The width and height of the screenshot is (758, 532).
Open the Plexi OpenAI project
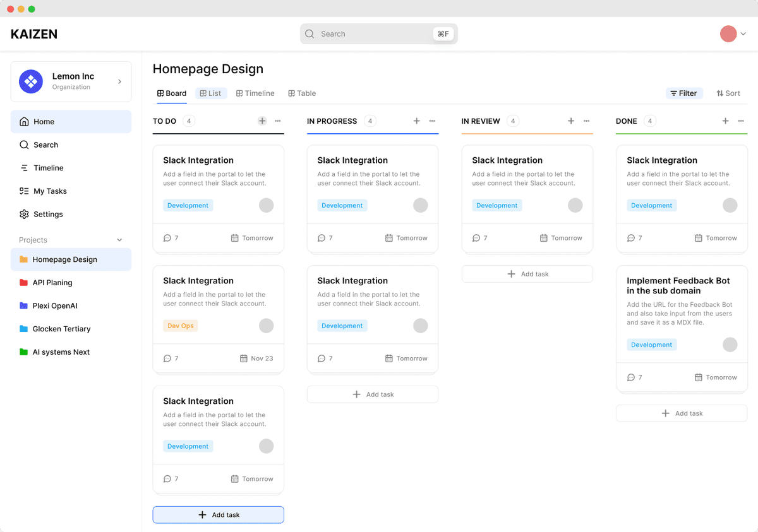(x=71, y=305)
